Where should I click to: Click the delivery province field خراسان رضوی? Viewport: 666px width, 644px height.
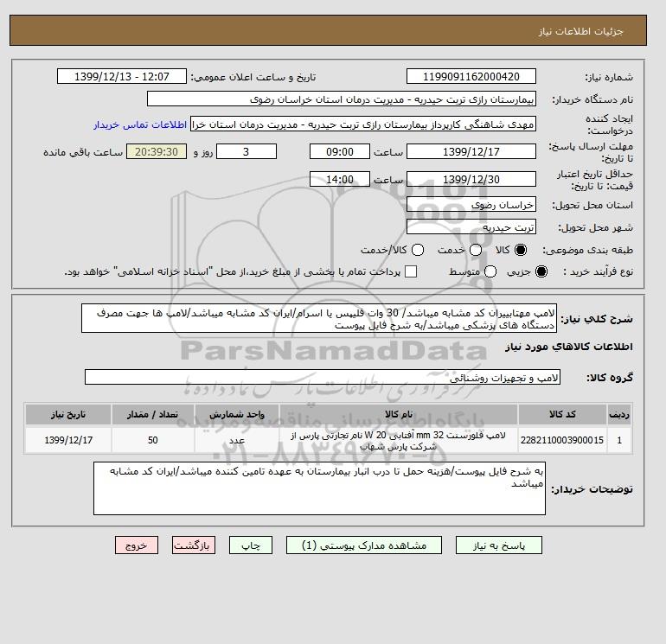click(471, 205)
